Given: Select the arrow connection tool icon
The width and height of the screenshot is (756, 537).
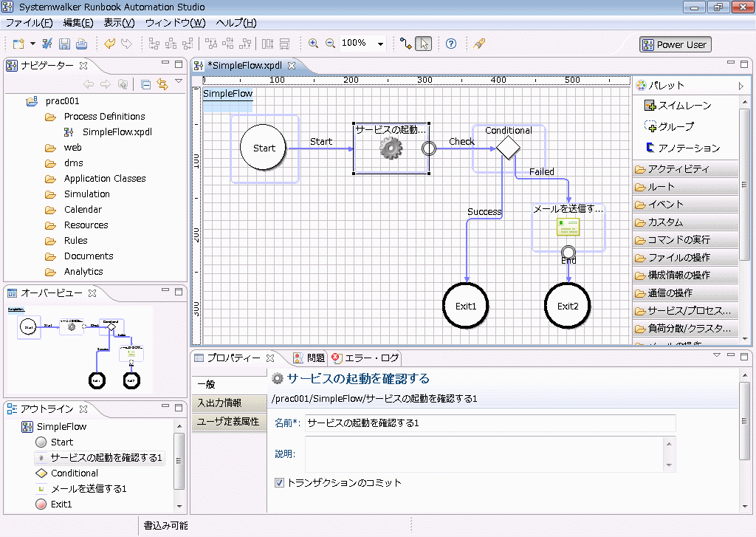Looking at the screenshot, I should coord(406,44).
